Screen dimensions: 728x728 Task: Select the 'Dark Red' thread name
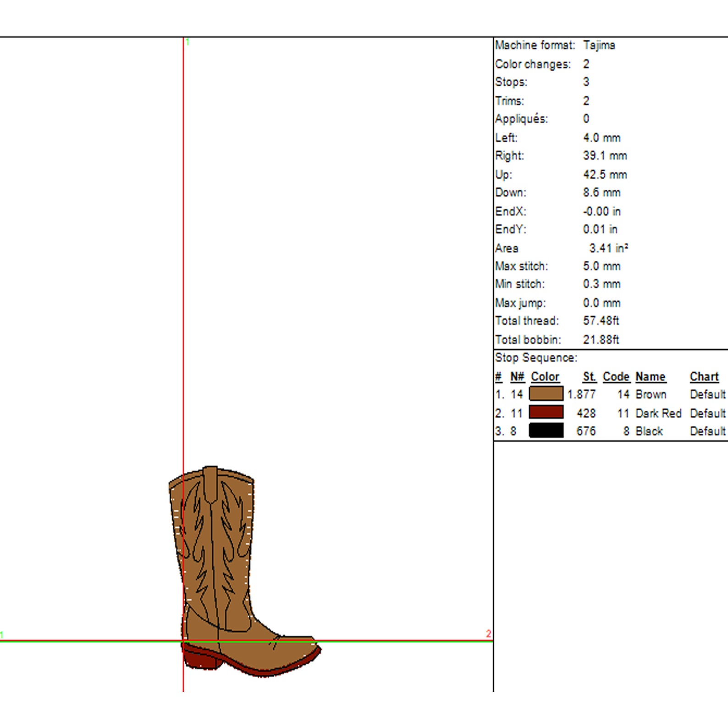(x=658, y=413)
